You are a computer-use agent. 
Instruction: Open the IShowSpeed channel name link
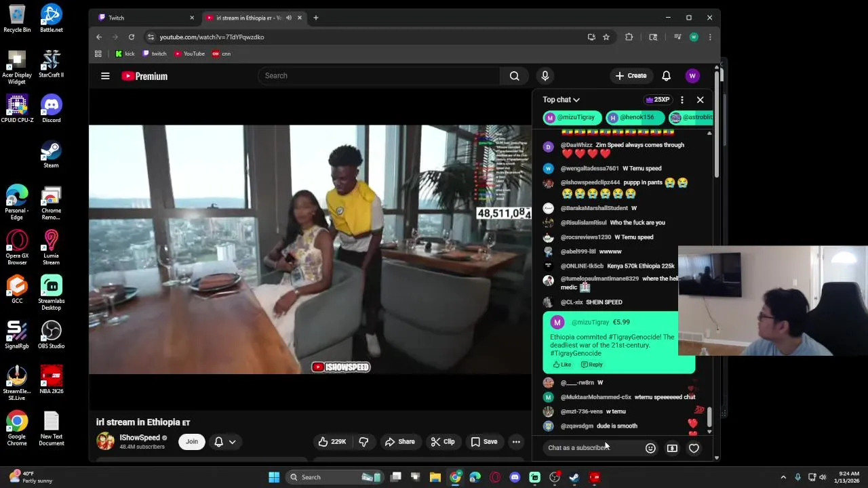[140, 438]
